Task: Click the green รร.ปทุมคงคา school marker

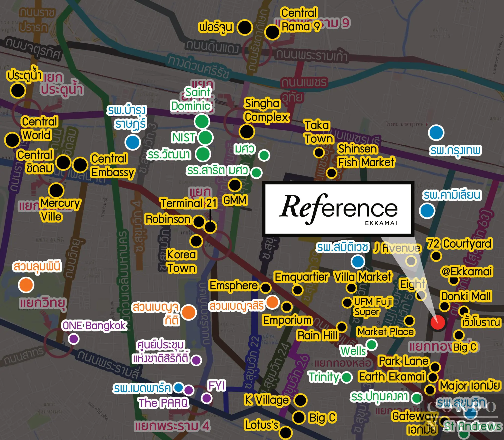Action: [x=417, y=398]
